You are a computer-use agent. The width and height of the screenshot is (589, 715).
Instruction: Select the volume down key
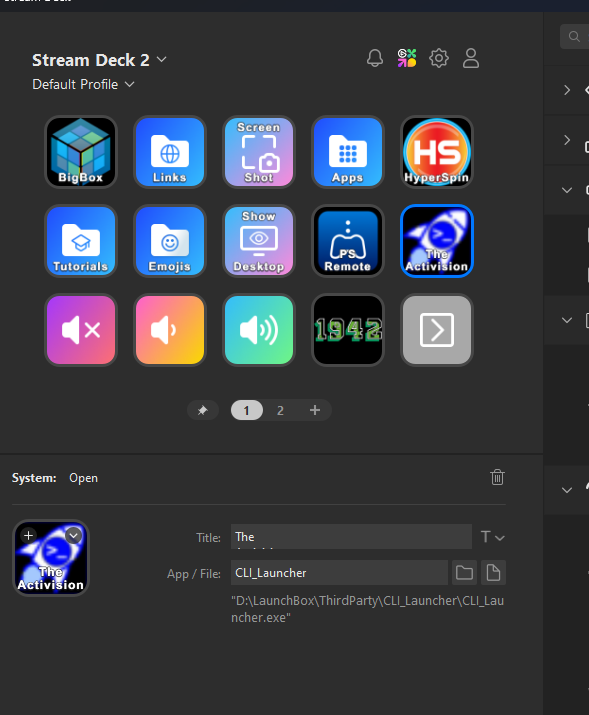pyautogui.click(x=170, y=330)
